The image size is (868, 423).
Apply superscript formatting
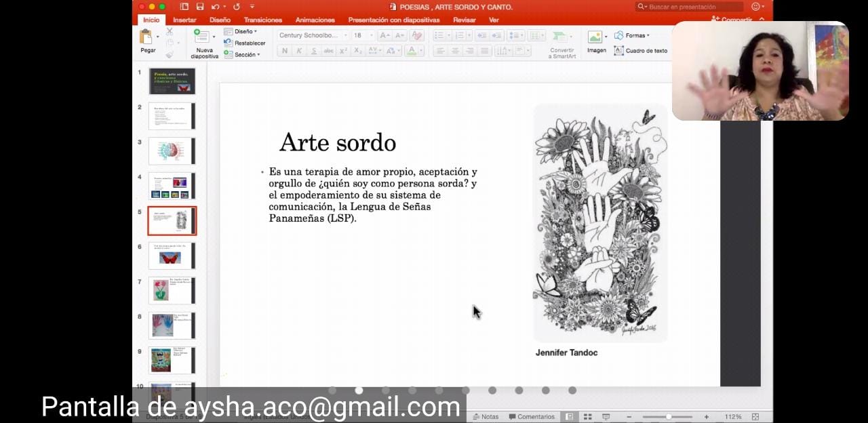coord(343,51)
